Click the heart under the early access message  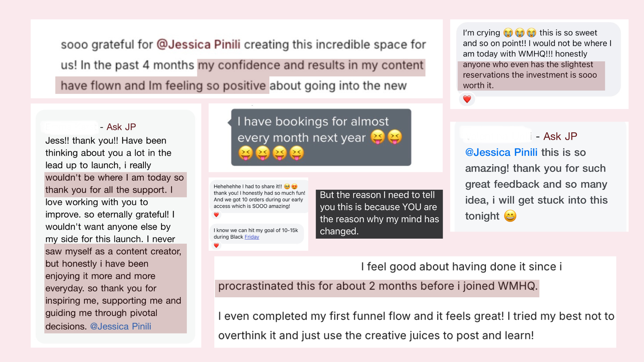(x=216, y=215)
